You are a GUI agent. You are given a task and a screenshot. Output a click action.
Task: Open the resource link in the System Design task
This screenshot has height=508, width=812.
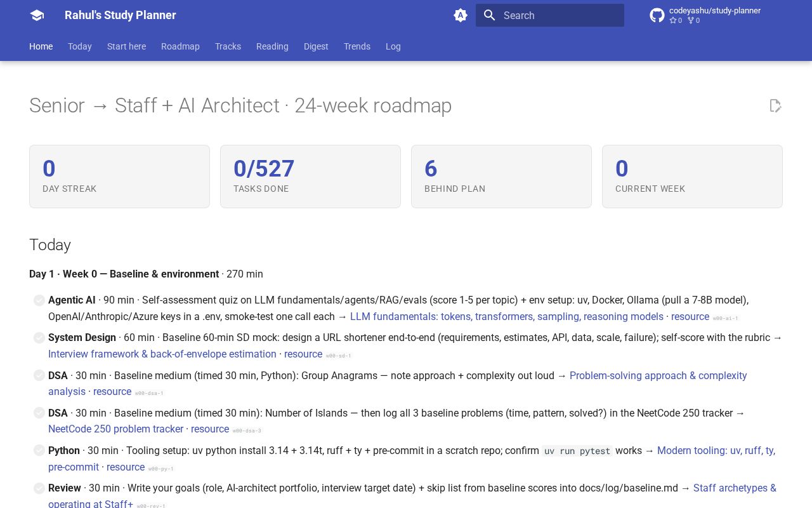tap(303, 354)
